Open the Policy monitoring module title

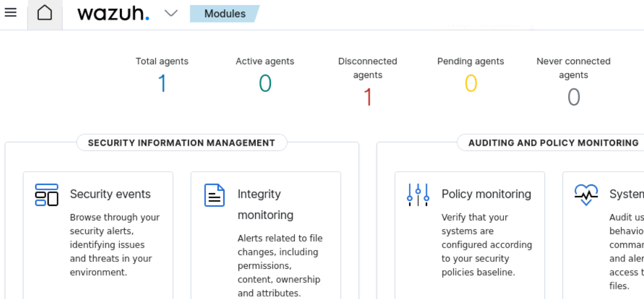click(x=486, y=194)
